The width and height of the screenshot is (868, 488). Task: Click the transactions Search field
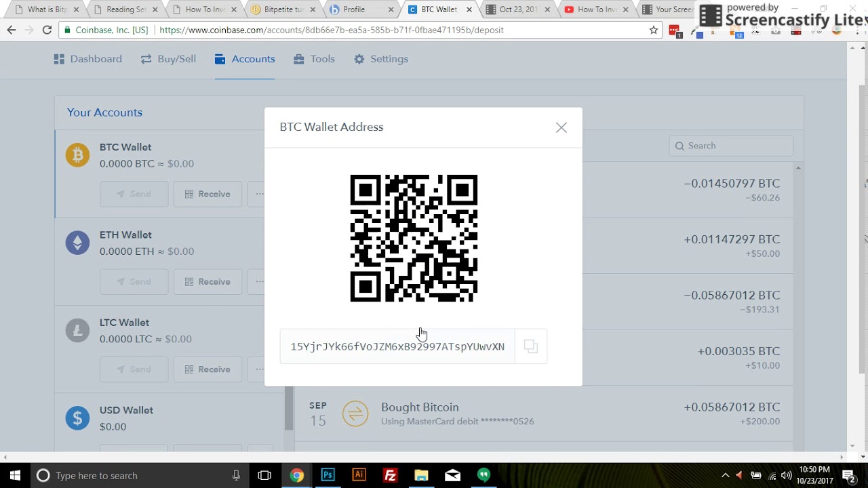click(x=730, y=146)
